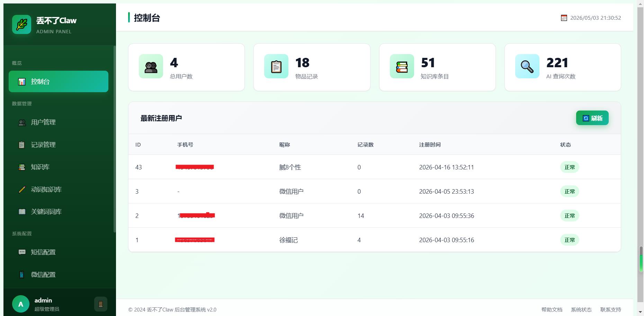Screen dimensions: 644x316
Task: Open 短信配置 settings page
Action: point(59,252)
